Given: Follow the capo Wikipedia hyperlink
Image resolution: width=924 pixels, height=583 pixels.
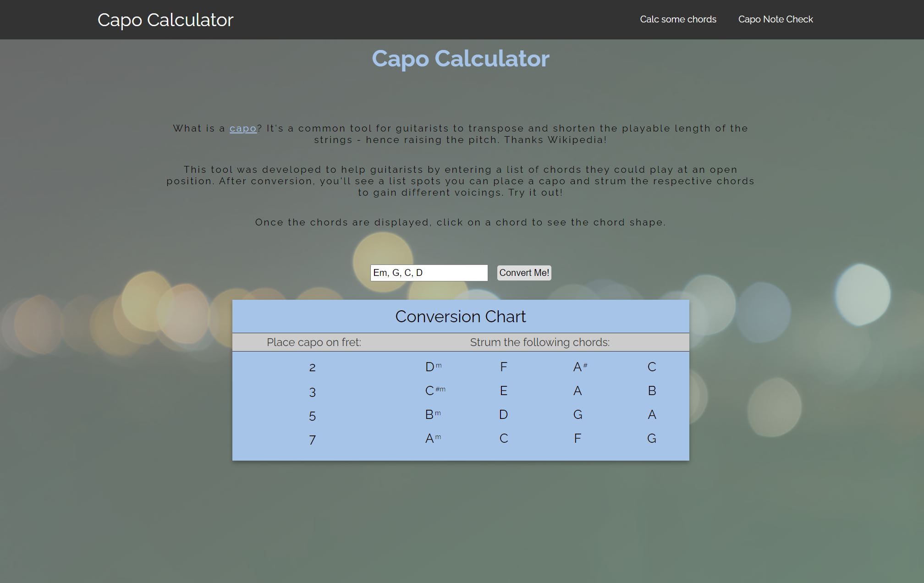Looking at the screenshot, I should click(243, 128).
